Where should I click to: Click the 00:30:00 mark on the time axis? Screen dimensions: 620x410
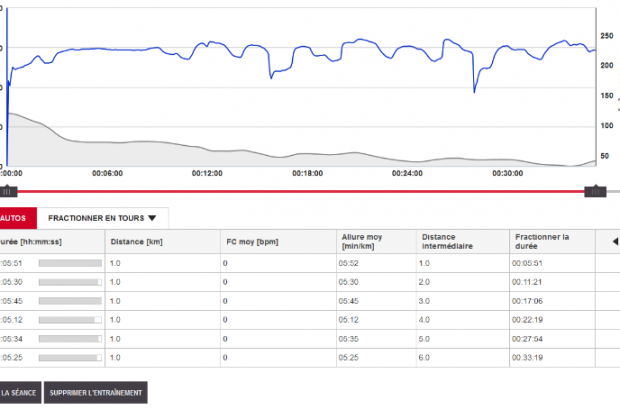(508, 172)
